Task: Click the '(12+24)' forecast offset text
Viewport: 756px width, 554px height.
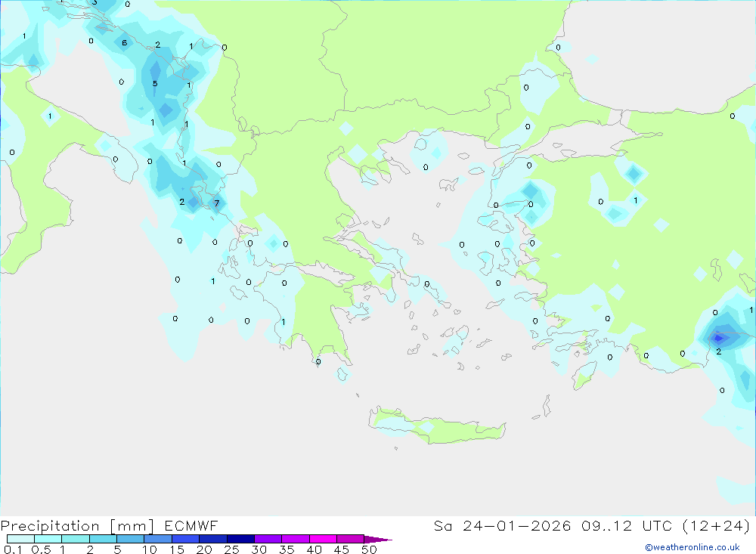Action: click(x=717, y=525)
